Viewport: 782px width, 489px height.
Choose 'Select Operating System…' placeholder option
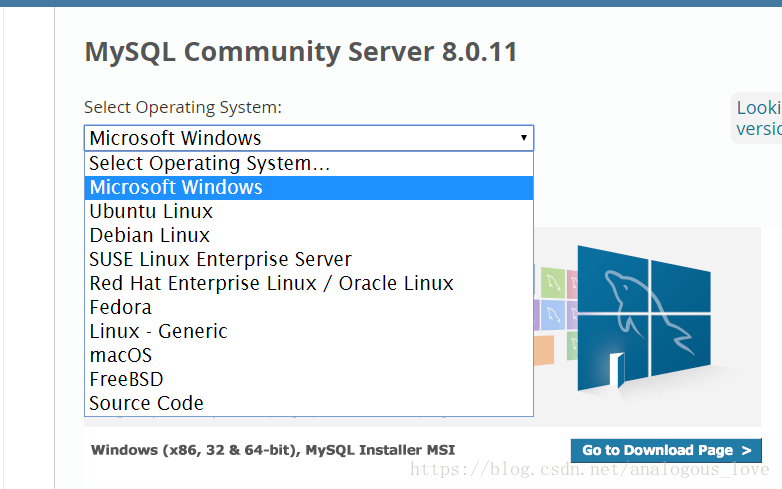click(209, 163)
